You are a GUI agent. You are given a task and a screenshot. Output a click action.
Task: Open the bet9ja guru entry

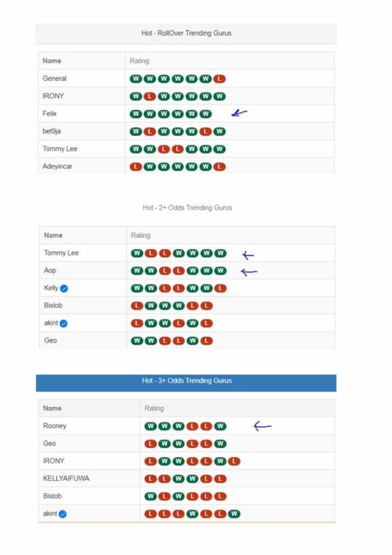click(x=52, y=131)
